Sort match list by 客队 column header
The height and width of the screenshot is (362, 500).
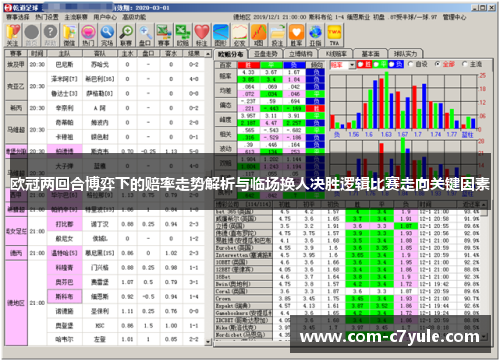tap(100, 54)
